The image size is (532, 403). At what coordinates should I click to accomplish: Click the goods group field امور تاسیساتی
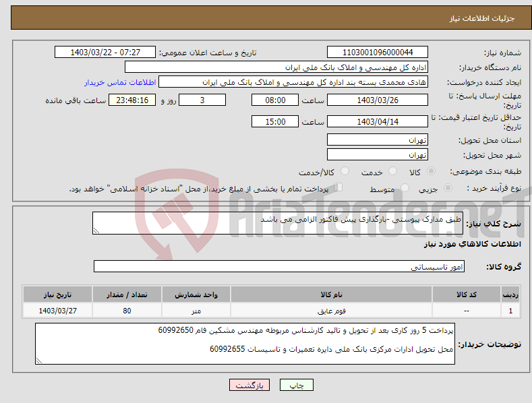point(279,267)
